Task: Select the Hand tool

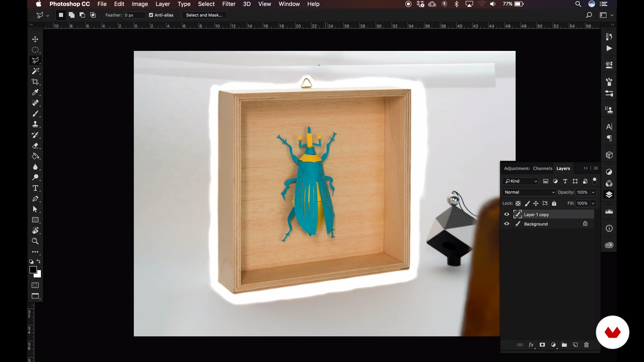Action: click(x=35, y=231)
